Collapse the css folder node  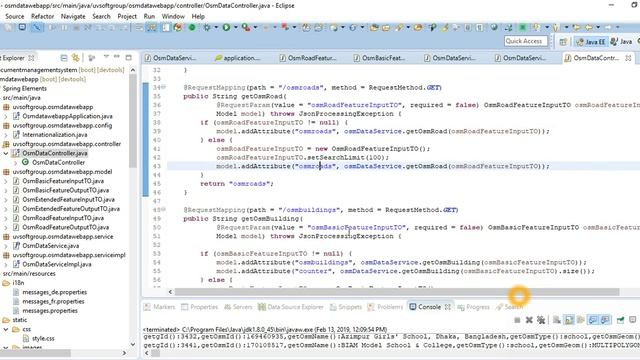pyautogui.click(x=6, y=329)
